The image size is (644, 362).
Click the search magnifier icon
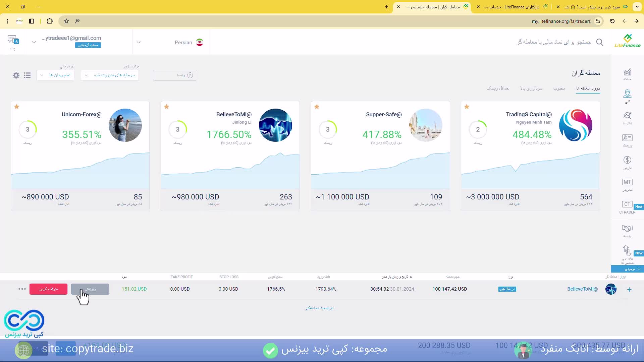pos(600,42)
